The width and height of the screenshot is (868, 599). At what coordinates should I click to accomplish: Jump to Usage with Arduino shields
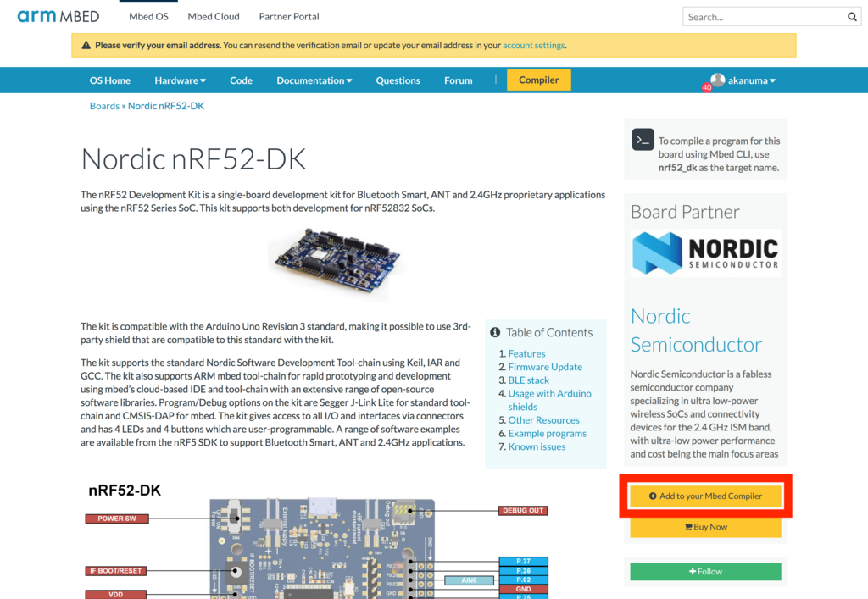[549, 400]
